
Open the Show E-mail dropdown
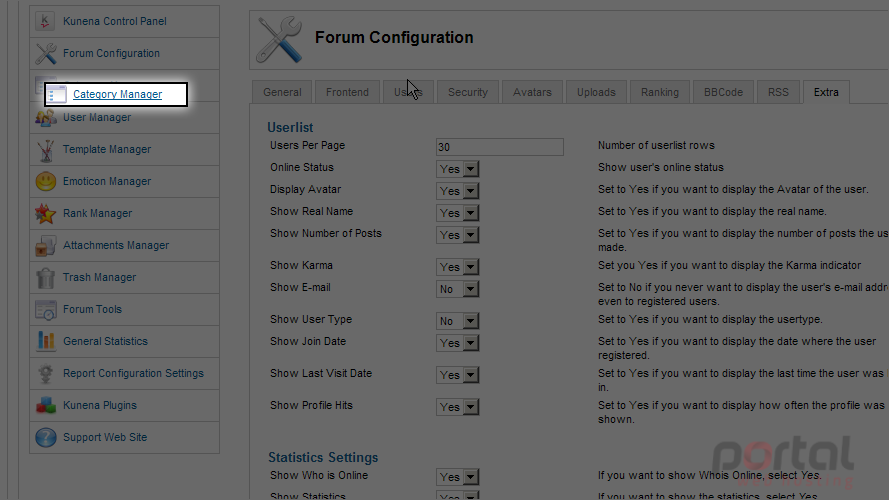(458, 289)
